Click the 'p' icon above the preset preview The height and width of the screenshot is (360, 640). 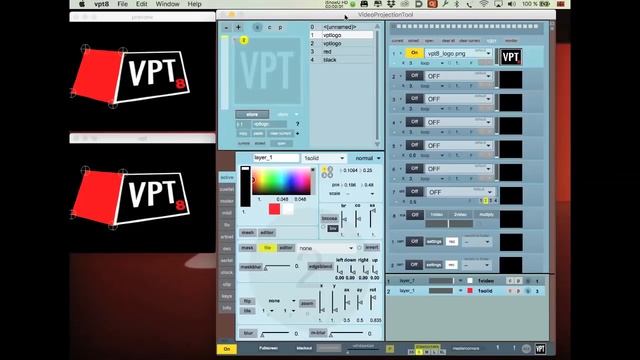(280, 27)
